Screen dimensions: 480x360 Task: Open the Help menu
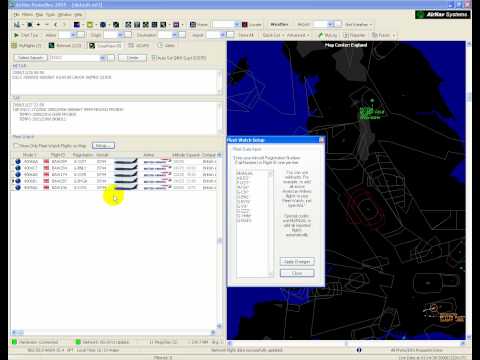[x=78, y=15]
